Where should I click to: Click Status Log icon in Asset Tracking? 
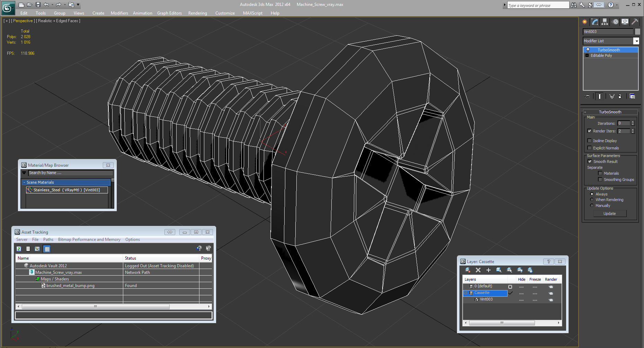pyautogui.click(x=28, y=249)
